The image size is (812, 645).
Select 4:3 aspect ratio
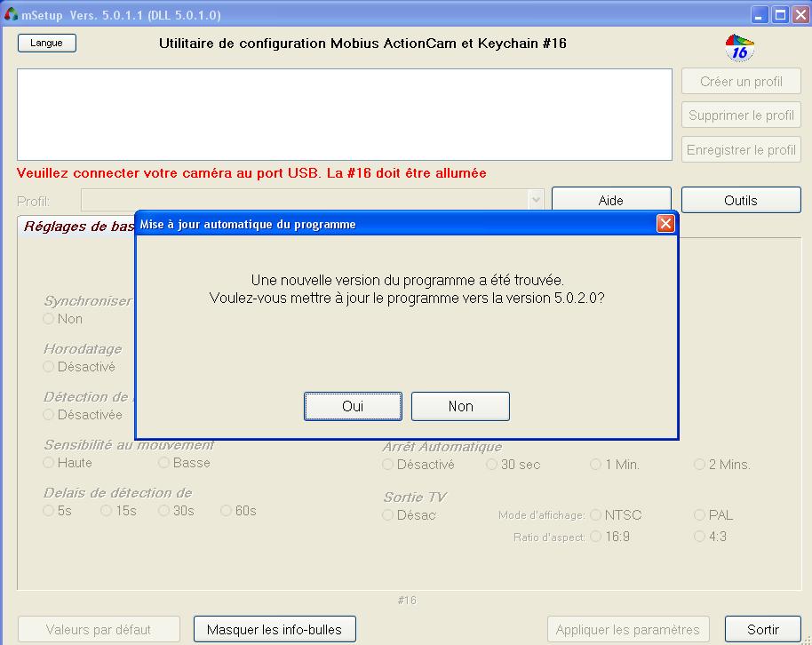[700, 537]
